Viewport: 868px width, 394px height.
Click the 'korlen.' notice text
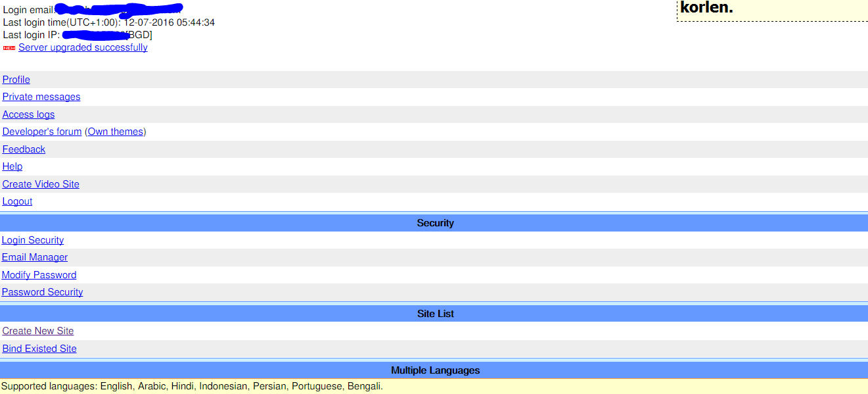pyautogui.click(x=707, y=8)
